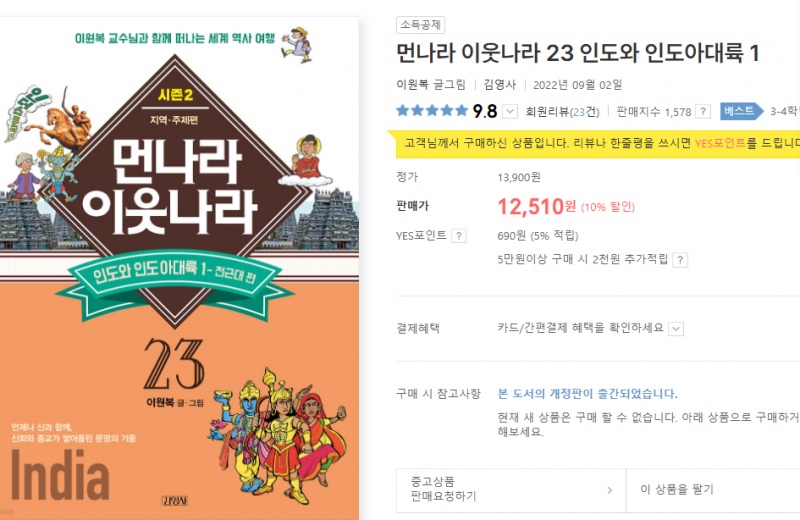Open help icon after 추가적립 text
The width and height of the screenshot is (800, 520).
point(680,260)
